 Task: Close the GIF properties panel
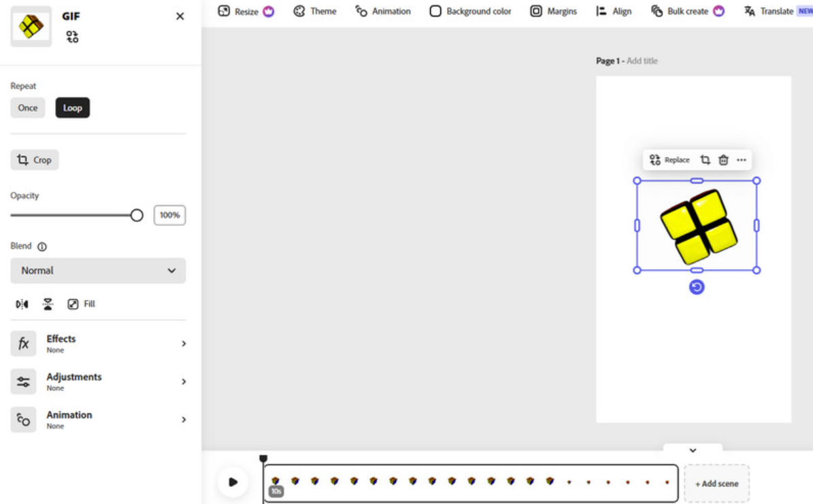pyautogui.click(x=180, y=16)
